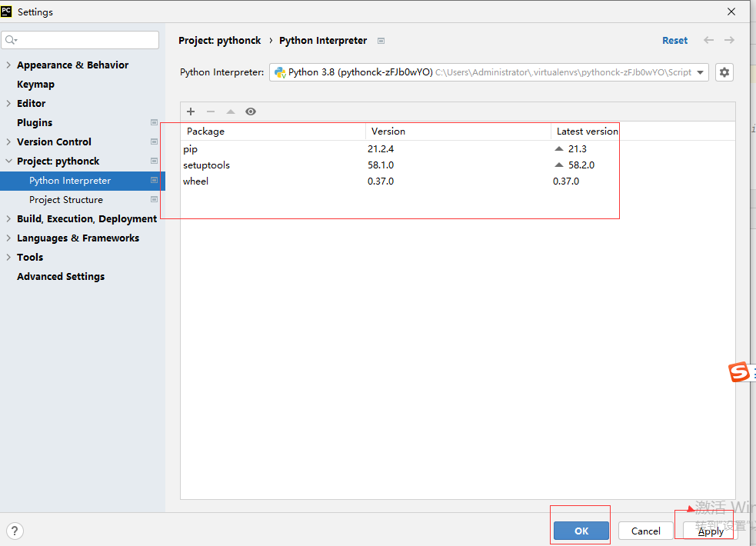756x546 pixels.
Task: Open interpreter gear settings menu
Action: (x=724, y=72)
